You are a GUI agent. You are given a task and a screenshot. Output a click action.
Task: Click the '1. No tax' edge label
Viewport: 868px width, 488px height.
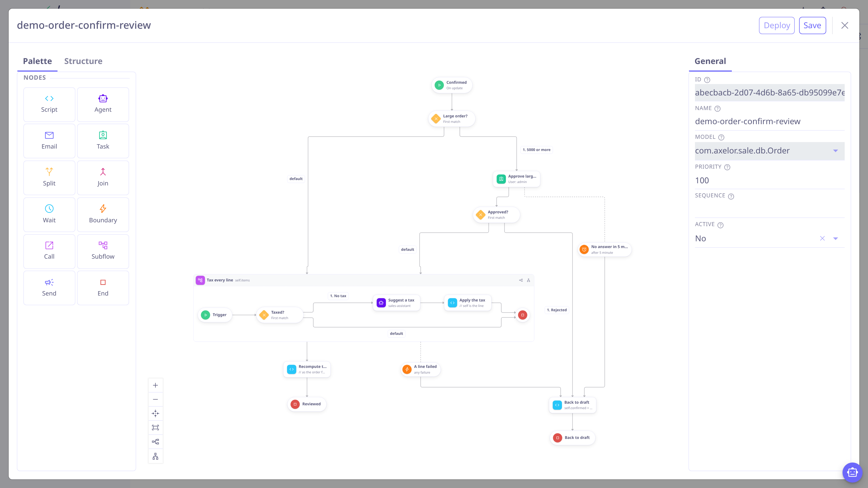pos(338,296)
